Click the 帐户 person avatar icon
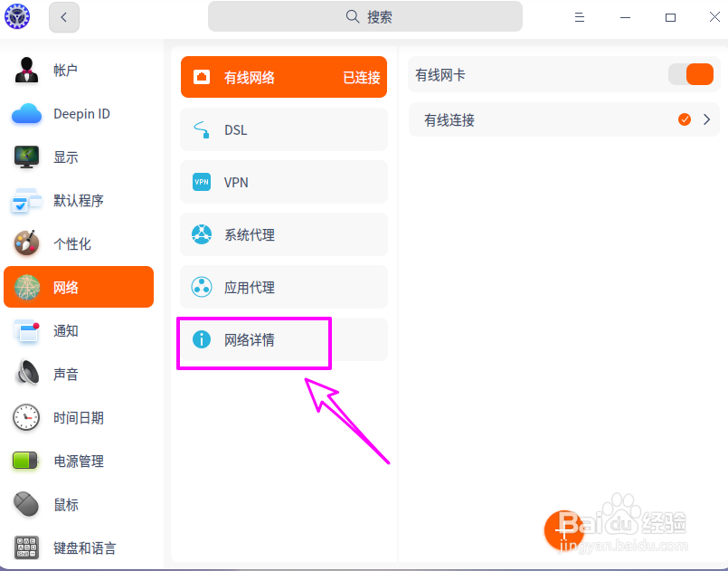 [26, 71]
